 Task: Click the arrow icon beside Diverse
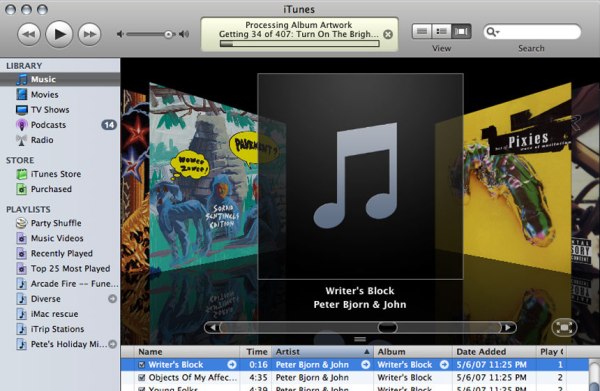[112, 299]
